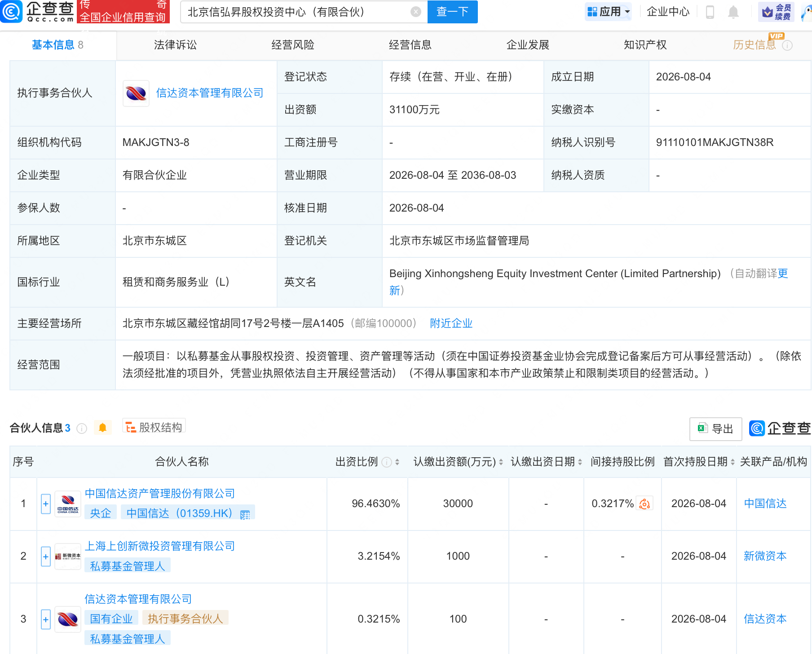Open 企业中心 in the header
The width and height of the screenshot is (812, 654).
click(668, 12)
